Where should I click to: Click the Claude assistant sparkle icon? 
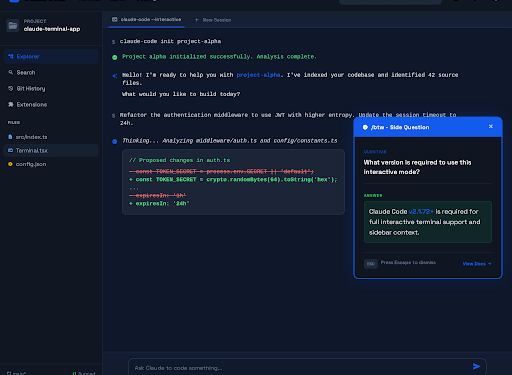[115, 76]
